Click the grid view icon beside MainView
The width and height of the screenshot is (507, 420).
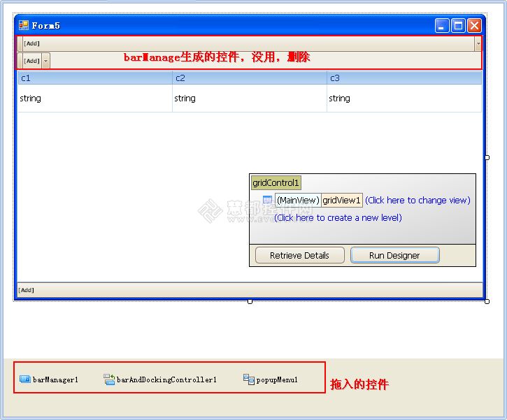(267, 200)
